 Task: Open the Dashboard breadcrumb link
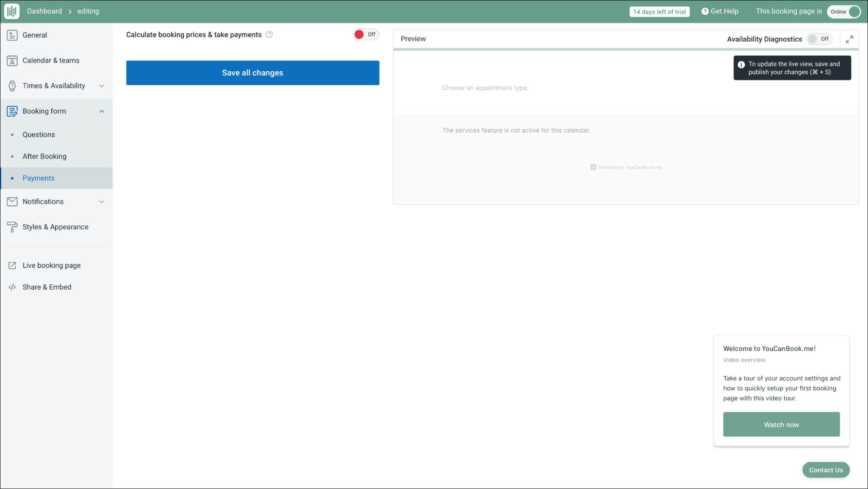click(x=44, y=11)
